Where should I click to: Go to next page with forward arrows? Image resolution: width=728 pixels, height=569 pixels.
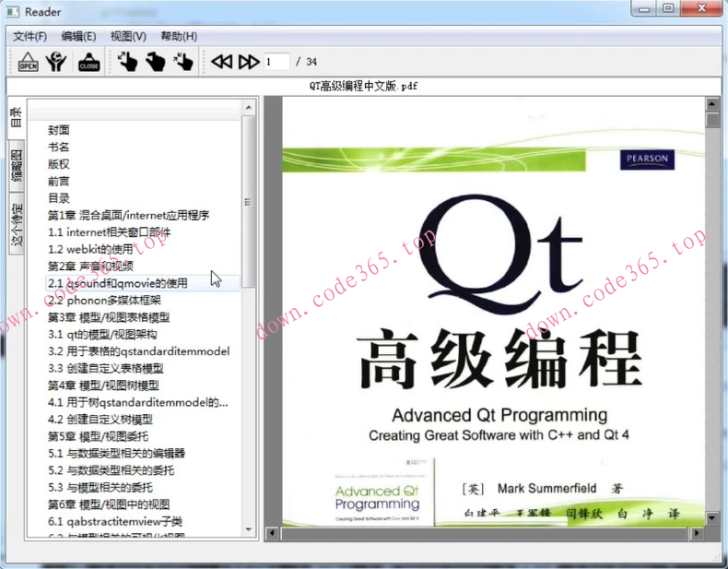coord(249,61)
